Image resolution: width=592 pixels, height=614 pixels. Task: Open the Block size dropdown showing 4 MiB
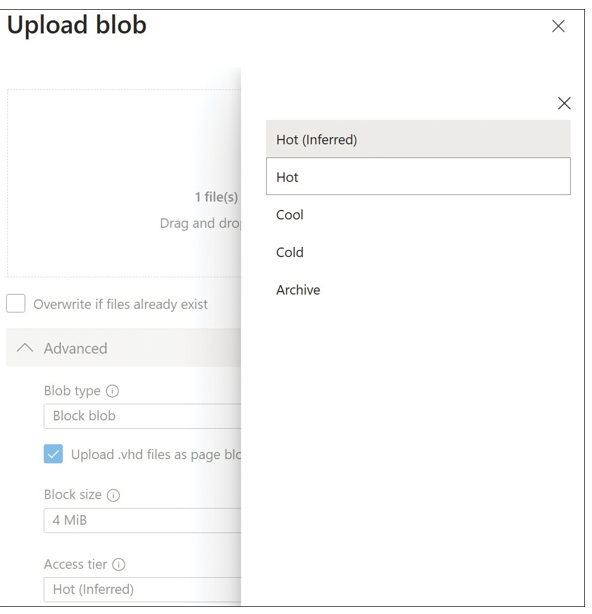(143, 520)
